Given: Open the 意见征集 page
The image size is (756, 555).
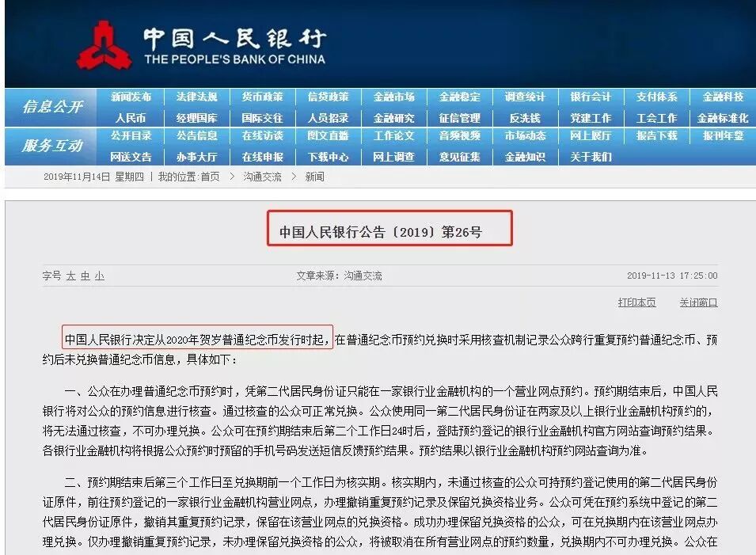Looking at the screenshot, I should coord(460,158).
